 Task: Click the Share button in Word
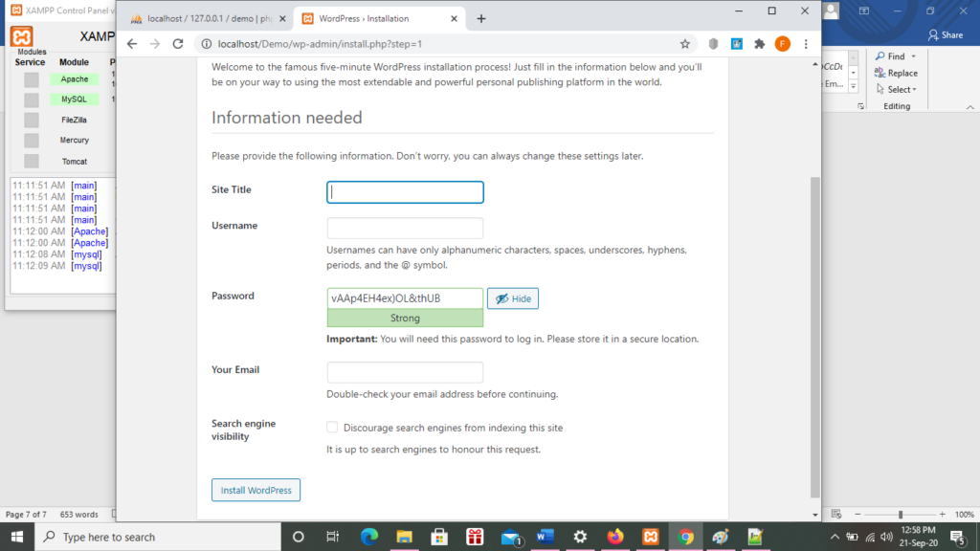[x=946, y=35]
